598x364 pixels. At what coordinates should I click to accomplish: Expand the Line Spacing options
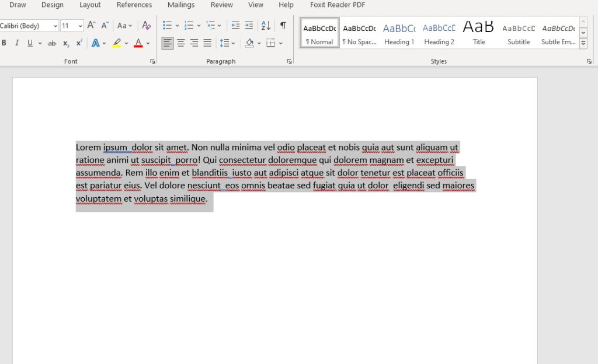point(233,43)
